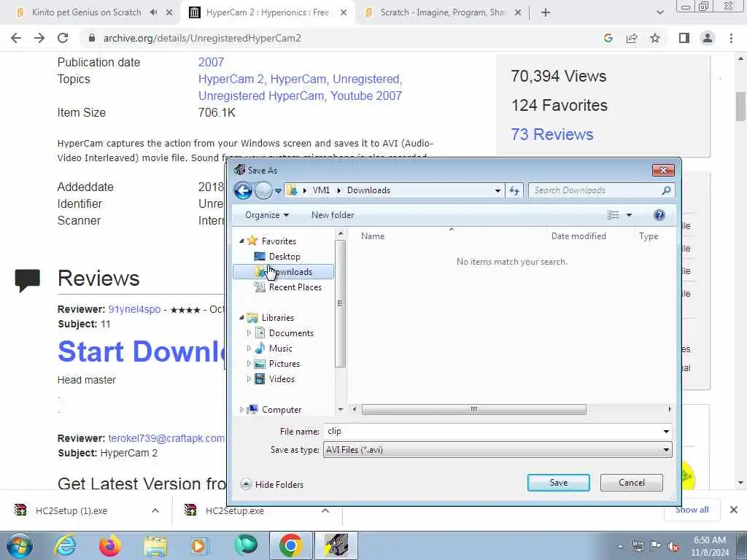
Task: Click the 73 Reviews link
Action: pyautogui.click(x=551, y=135)
